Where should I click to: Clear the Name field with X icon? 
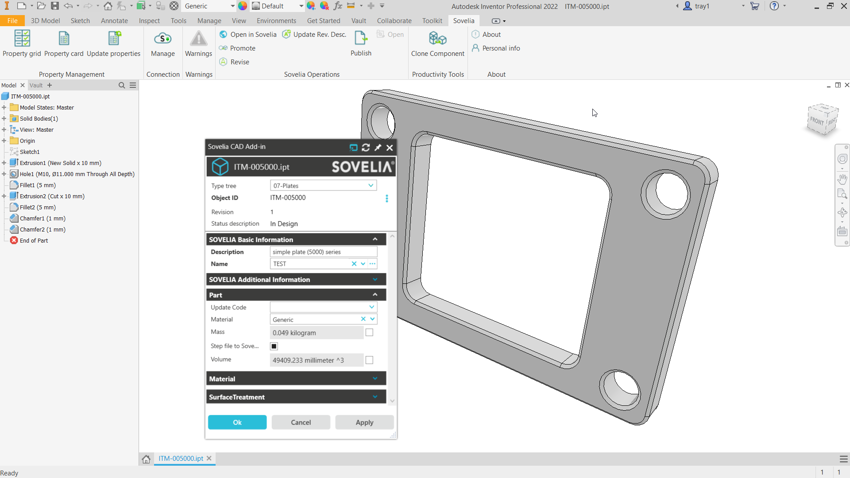point(354,264)
